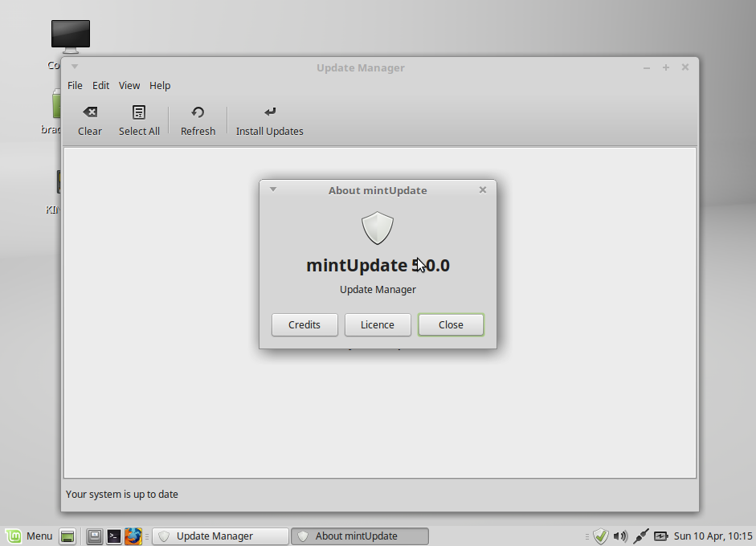Launch the file manager from the panel
756x546 pixels.
tap(95, 536)
